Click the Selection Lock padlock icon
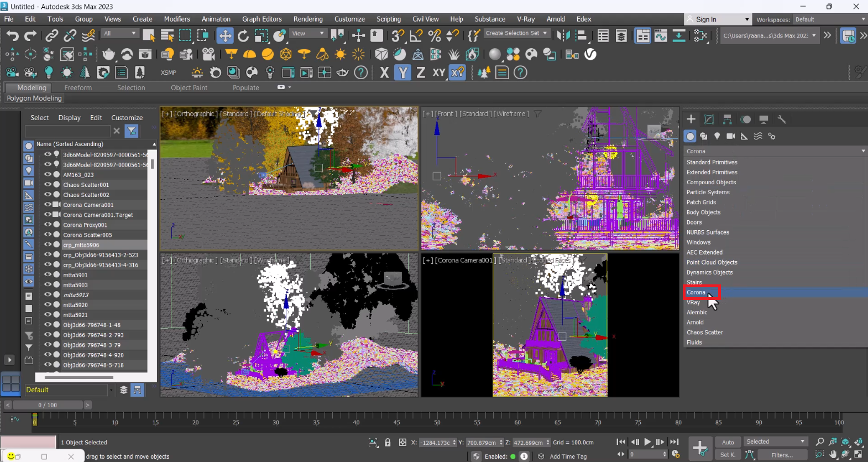868x462 pixels. [388, 442]
